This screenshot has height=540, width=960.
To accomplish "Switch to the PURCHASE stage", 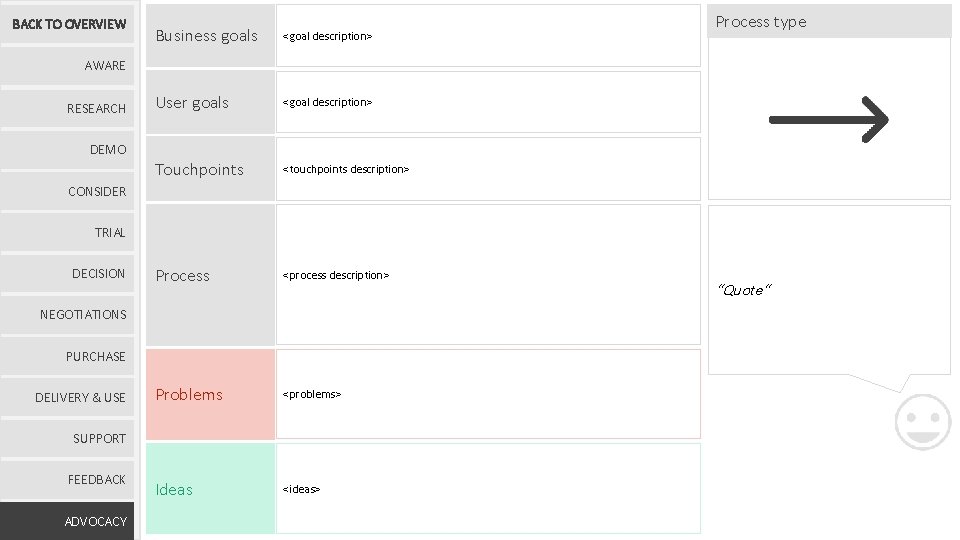I will coord(68,356).
